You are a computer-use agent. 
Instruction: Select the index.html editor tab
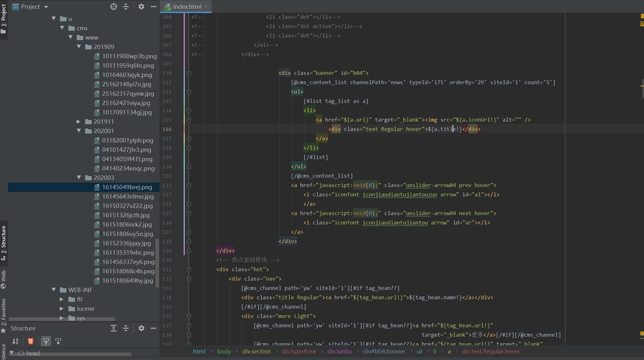click(187, 7)
